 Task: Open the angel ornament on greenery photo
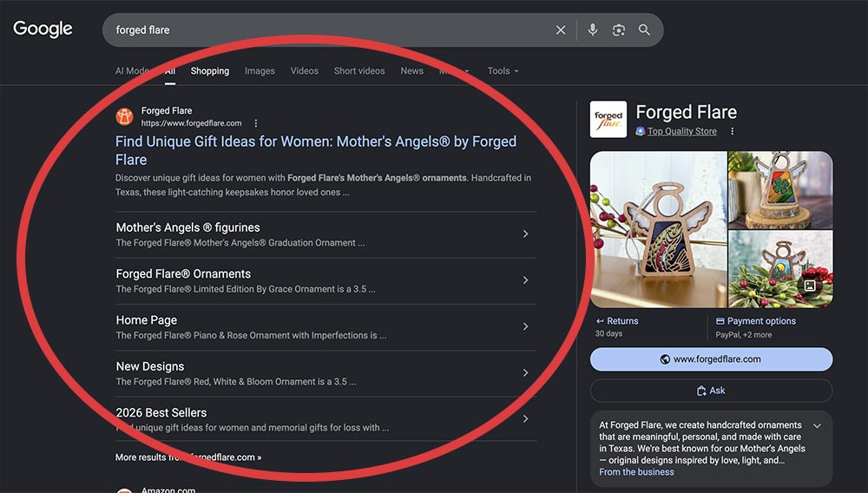[780, 269]
